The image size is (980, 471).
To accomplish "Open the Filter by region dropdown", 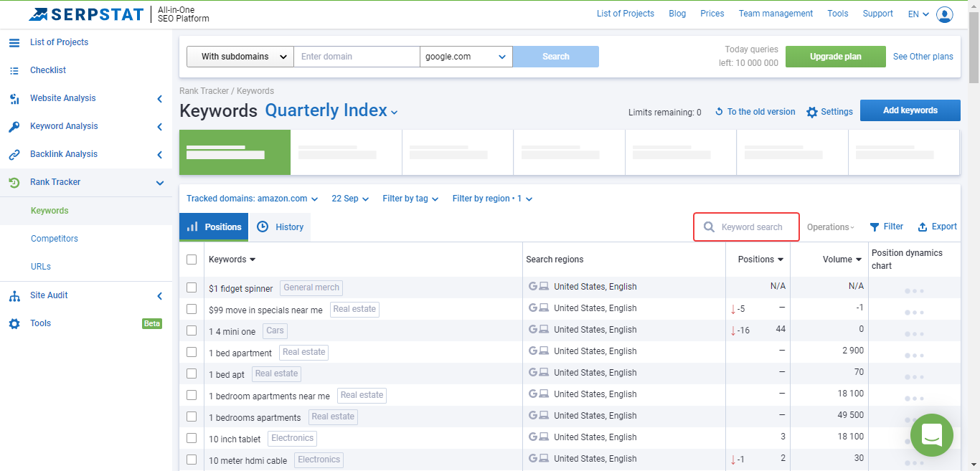I will pyautogui.click(x=493, y=199).
